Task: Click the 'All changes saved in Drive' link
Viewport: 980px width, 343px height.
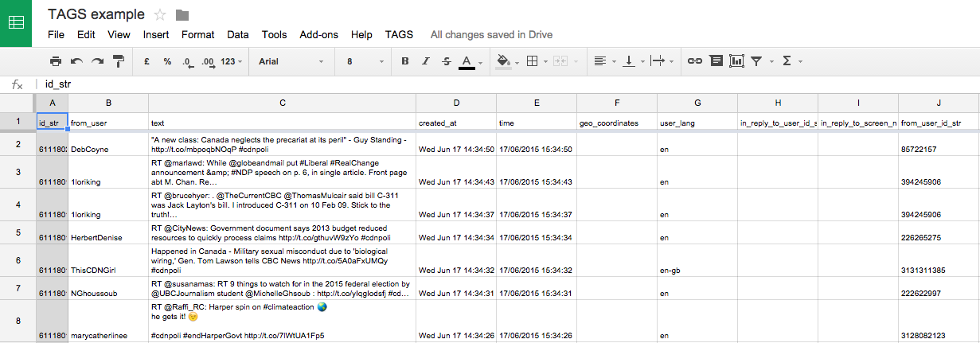Action: (491, 34)
